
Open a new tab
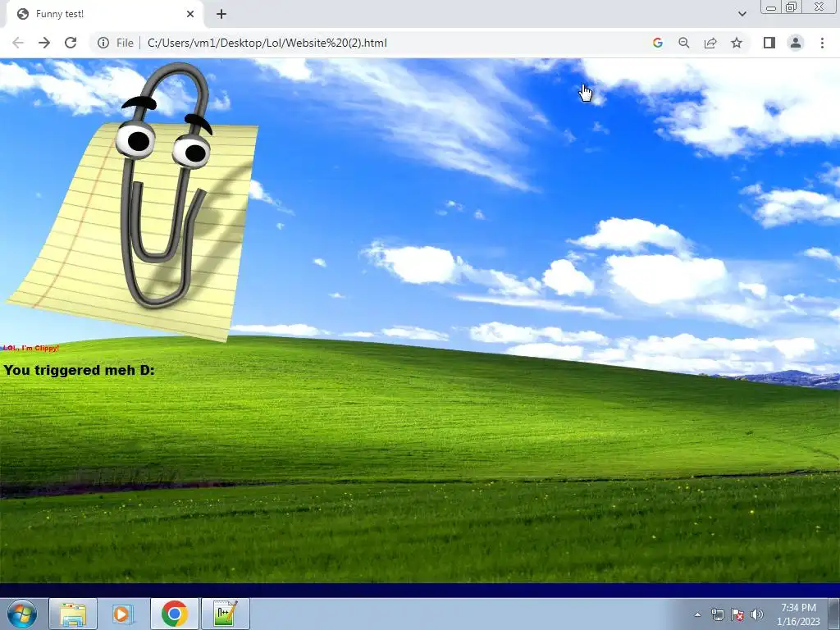(221, 14)
